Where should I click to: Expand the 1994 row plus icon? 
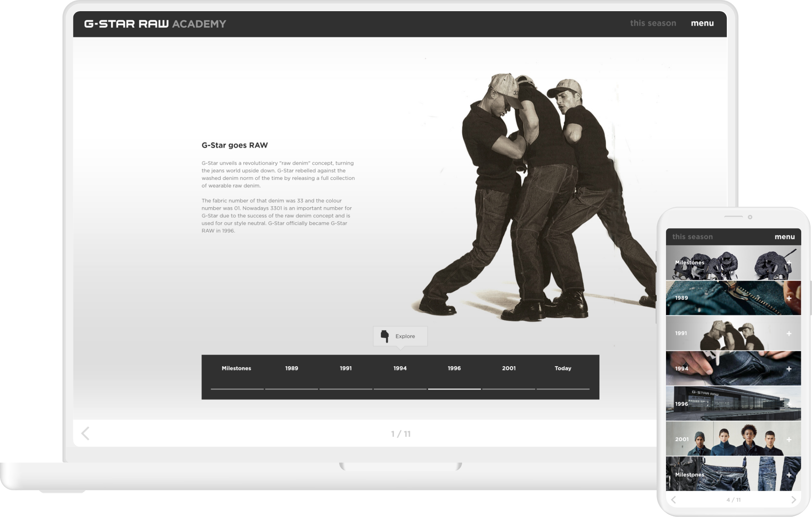pyautogui.click(x=789, y=369)
